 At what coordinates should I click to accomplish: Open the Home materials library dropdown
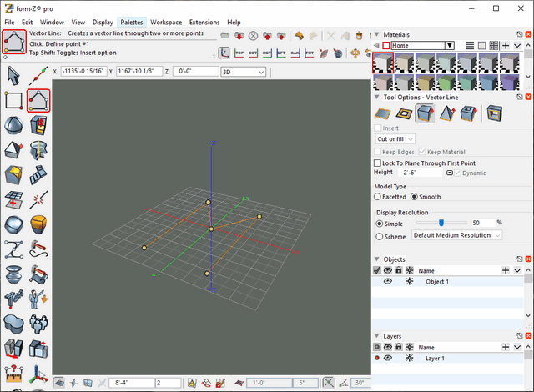[x=449, y=45]
